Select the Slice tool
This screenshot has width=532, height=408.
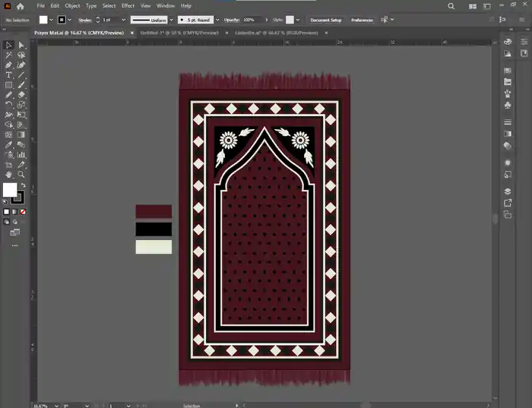coord(21,165)
